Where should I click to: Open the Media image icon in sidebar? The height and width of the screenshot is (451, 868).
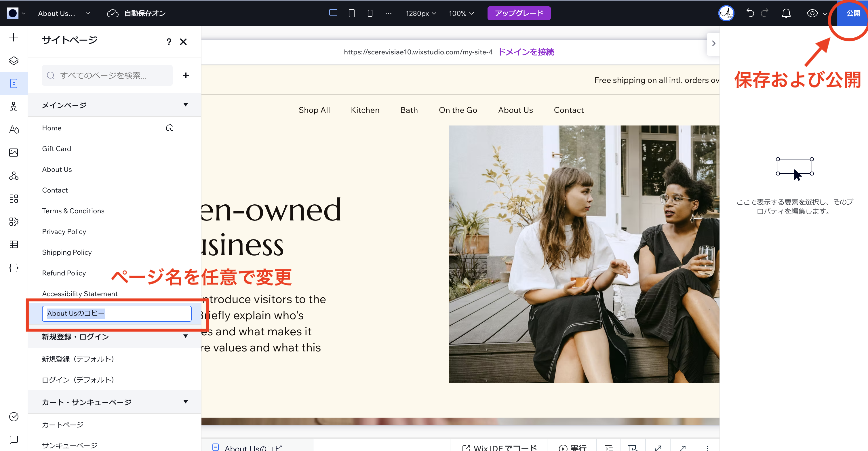[14, 152]
